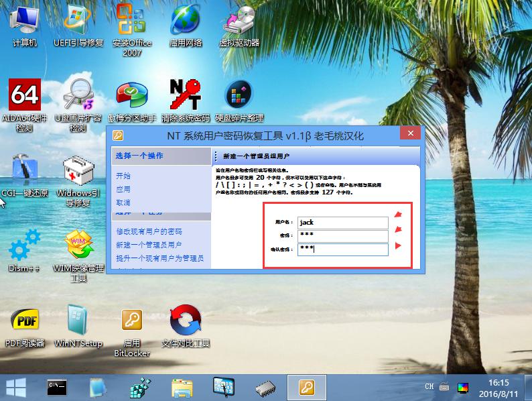Image resolution: width=532 pixels, height=401 pixels.
Task: Select 修改现有用户的密码 task
Action: pyautogui.click(x=149, y=231)
